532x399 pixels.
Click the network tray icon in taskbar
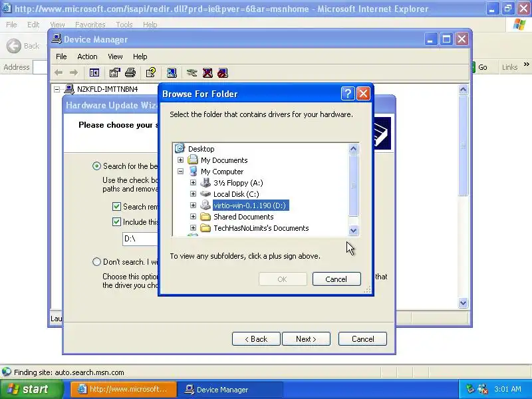point(470,389)
